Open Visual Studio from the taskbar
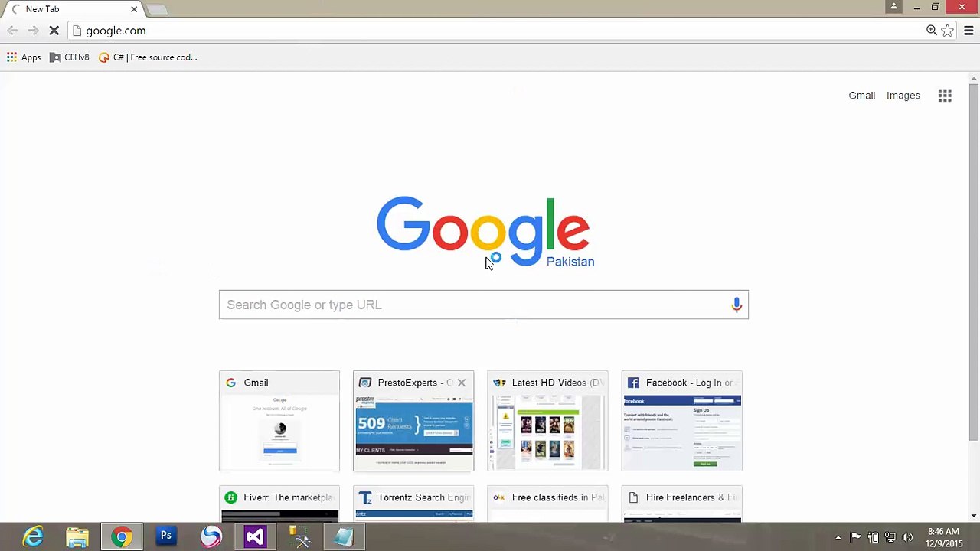 pos(255,537)
